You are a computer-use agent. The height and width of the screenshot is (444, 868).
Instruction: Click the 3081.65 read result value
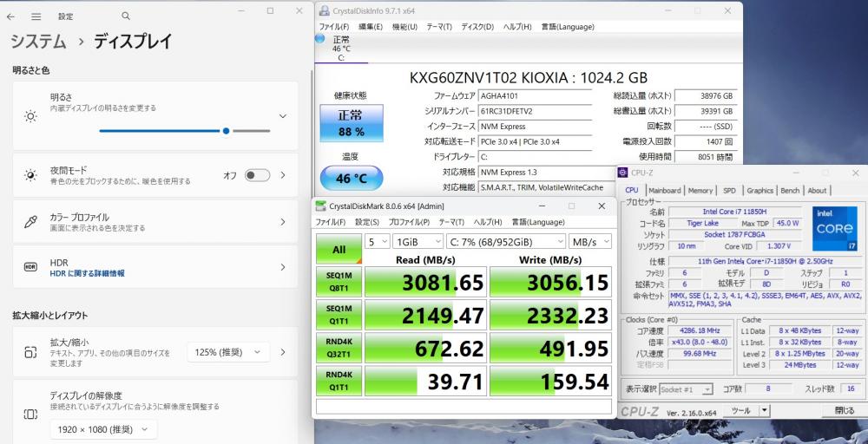[x=425, y=282]
